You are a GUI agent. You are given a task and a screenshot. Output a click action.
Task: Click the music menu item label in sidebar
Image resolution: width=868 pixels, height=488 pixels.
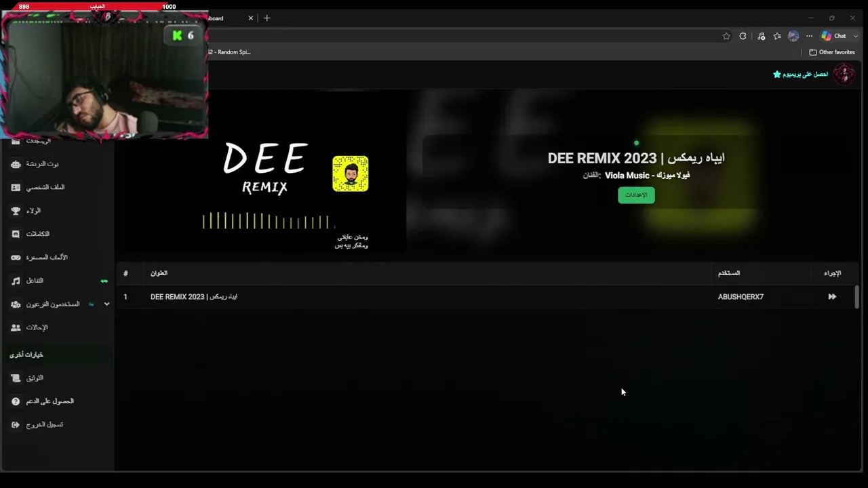[35, 281]
